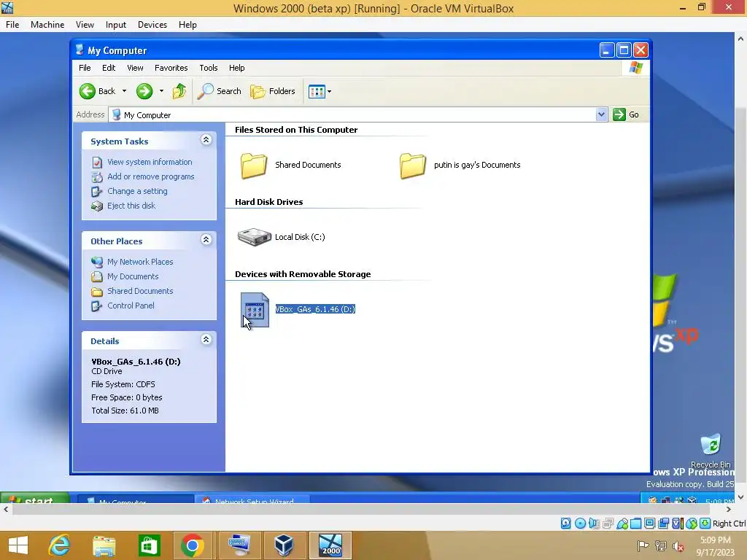The image size is (747, 560).
Task: Go up one folder level
Action: point(179,91)
